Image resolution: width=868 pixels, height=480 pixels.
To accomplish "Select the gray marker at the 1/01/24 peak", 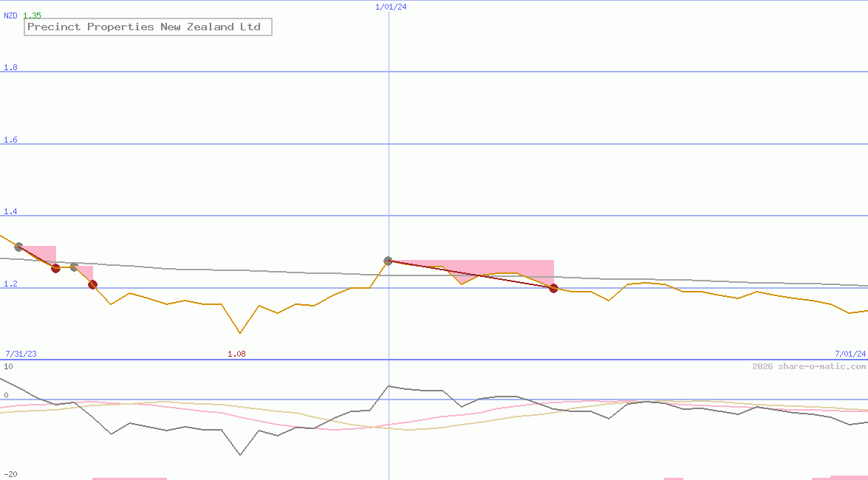I will click(x=388, y=261).
